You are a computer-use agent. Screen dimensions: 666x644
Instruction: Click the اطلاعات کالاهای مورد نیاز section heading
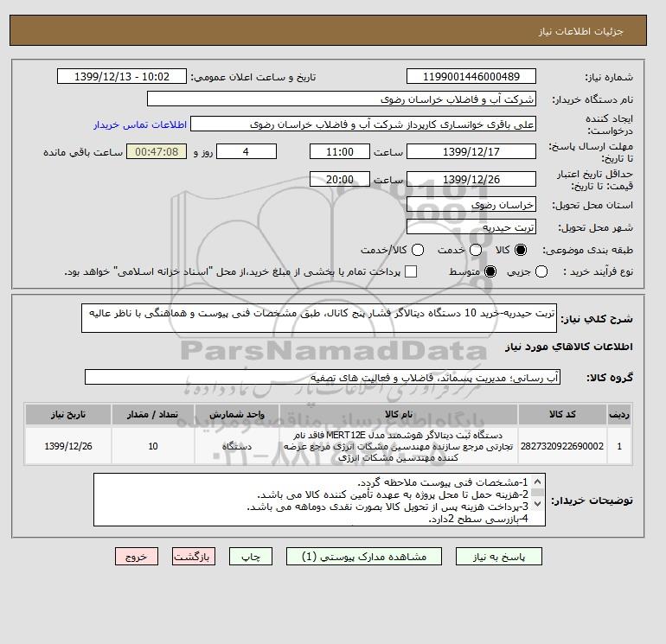point(569,347)
